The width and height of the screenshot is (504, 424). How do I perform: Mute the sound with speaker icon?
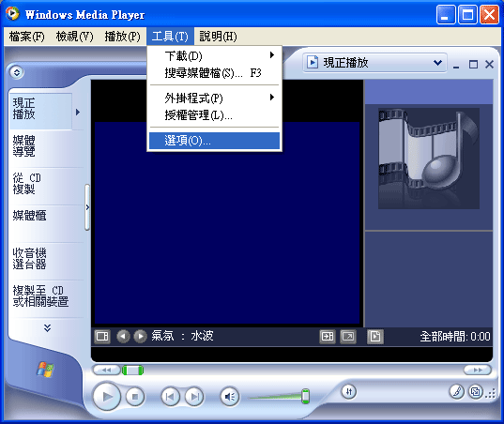[x=230, y=397]
